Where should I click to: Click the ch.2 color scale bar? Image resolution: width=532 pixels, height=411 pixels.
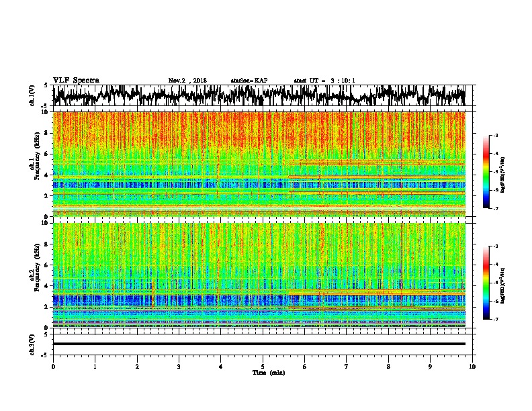[x=486, y=283]
